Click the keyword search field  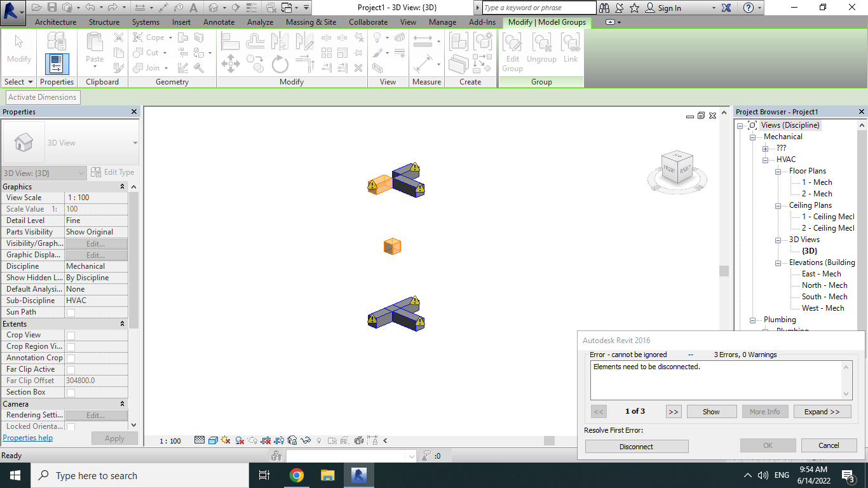(x=538, y=8)
